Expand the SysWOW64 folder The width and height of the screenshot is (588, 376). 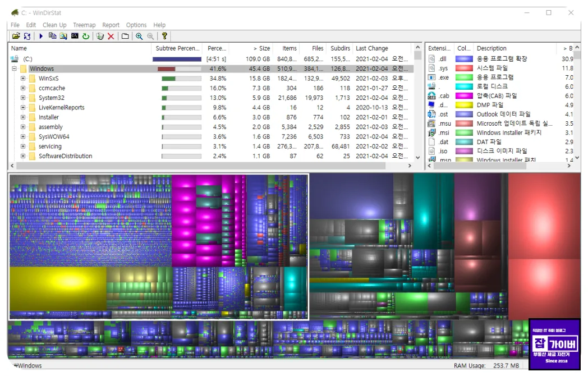point(23,136)
